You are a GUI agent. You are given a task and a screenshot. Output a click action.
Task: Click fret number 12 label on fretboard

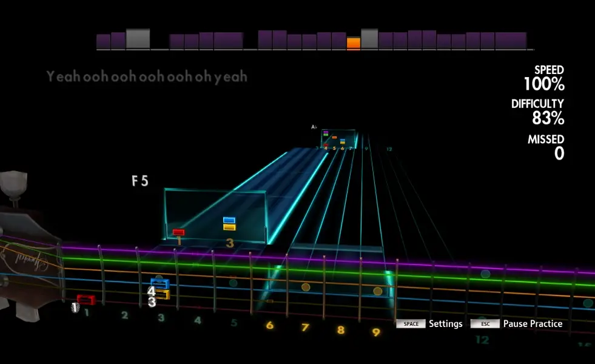[482, 340]
